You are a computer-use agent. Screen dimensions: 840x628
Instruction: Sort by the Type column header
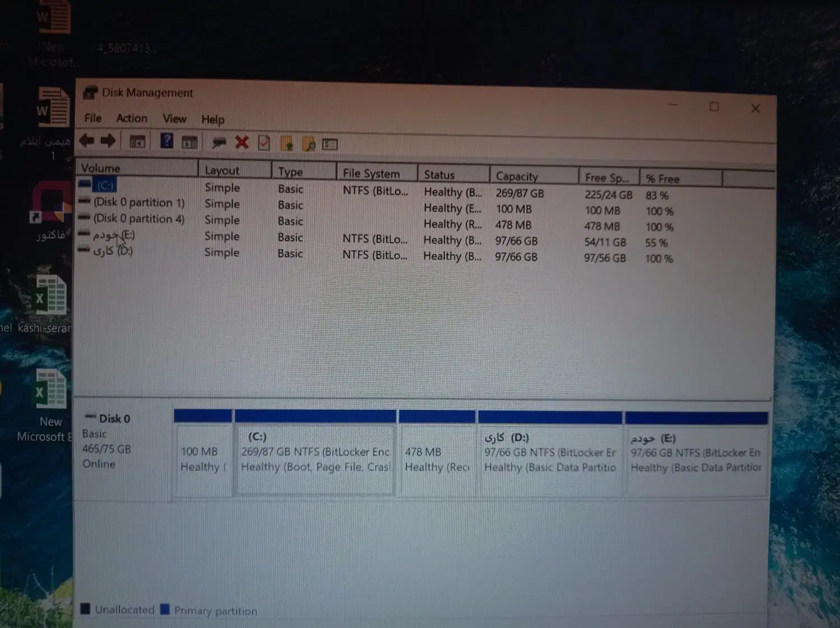click(304, 171)
